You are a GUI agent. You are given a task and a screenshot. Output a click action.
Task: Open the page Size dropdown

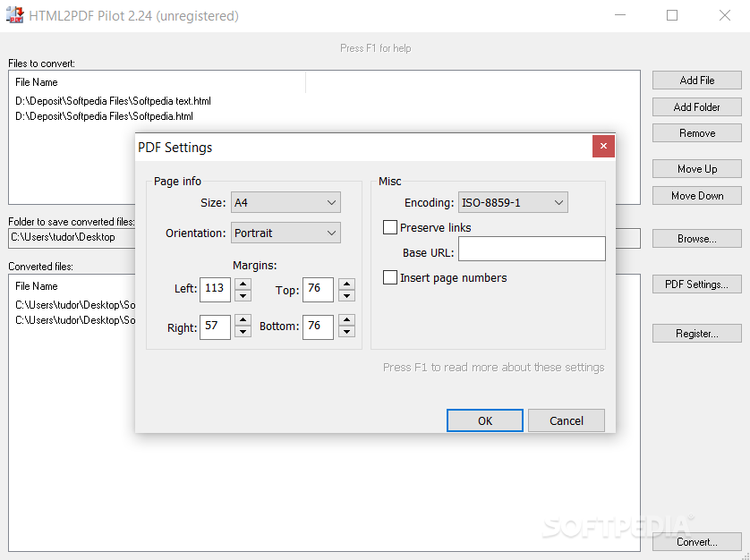pos(286,202)
